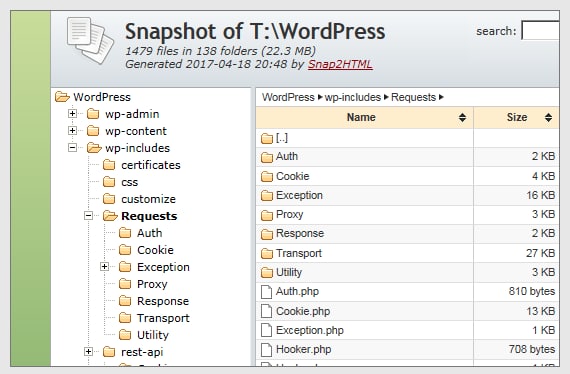Screen dimensions: 570x374
Task: Go to wp-includes in the breadcrumb
Action: click(x=353, y=97)
